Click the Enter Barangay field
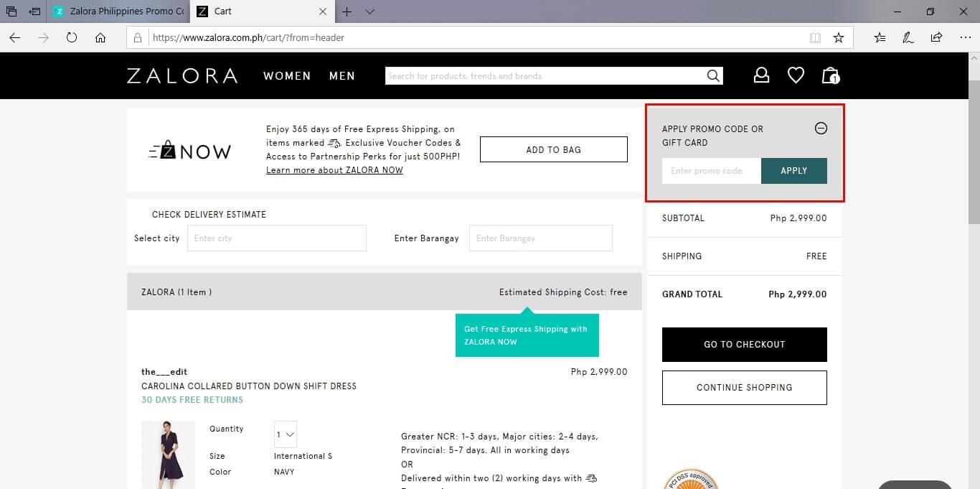Image resolution: width=980 pixels, height=489 pixels. (541, 238)
